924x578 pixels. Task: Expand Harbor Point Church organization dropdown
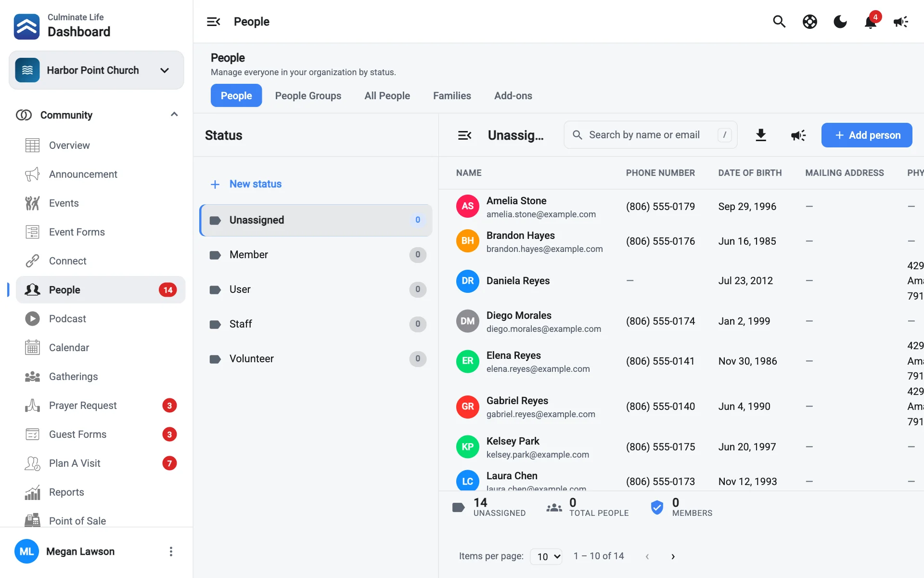96,70
